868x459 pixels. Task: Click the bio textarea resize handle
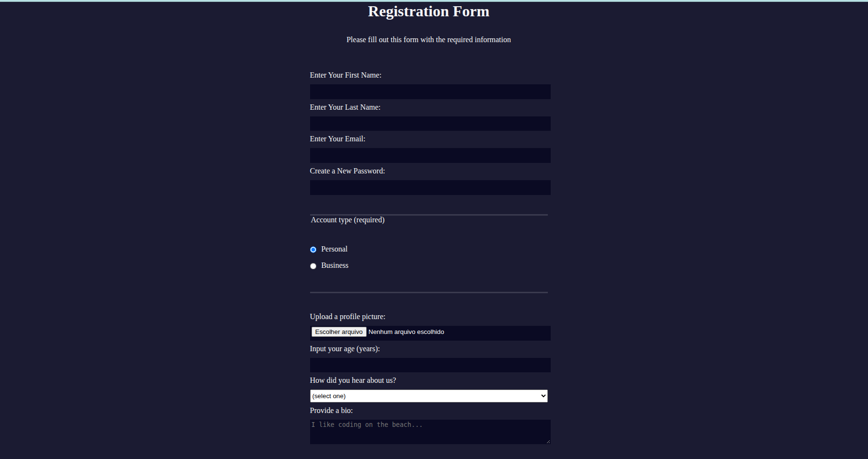pyautogui.click(x=548, y=442)
